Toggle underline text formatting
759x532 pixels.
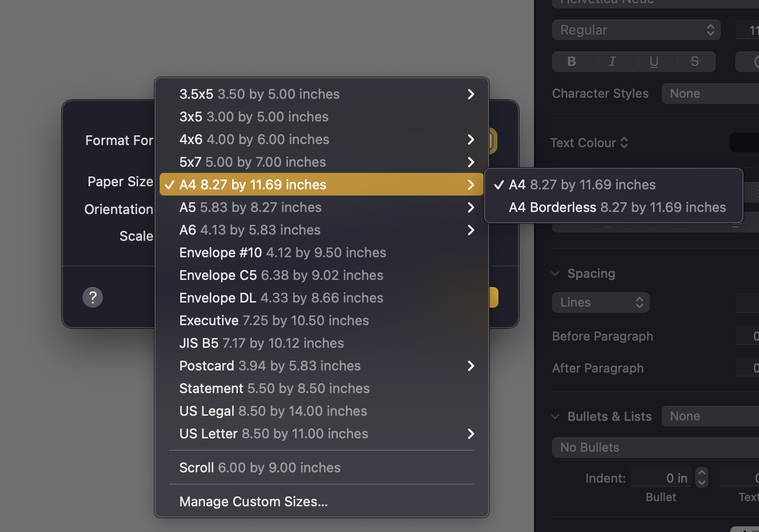pyautogui.click(x=654, y=62)
